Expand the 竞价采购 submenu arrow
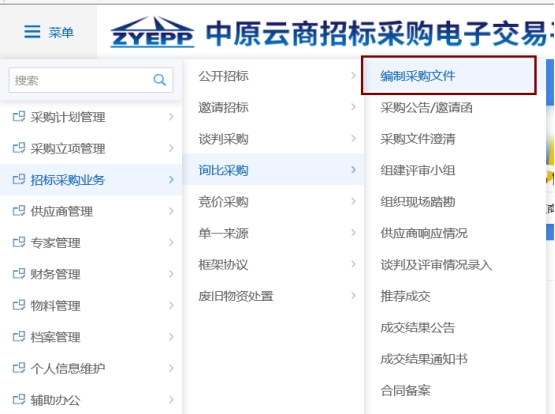This screenshot has width=555, height=414. point(353,201)
